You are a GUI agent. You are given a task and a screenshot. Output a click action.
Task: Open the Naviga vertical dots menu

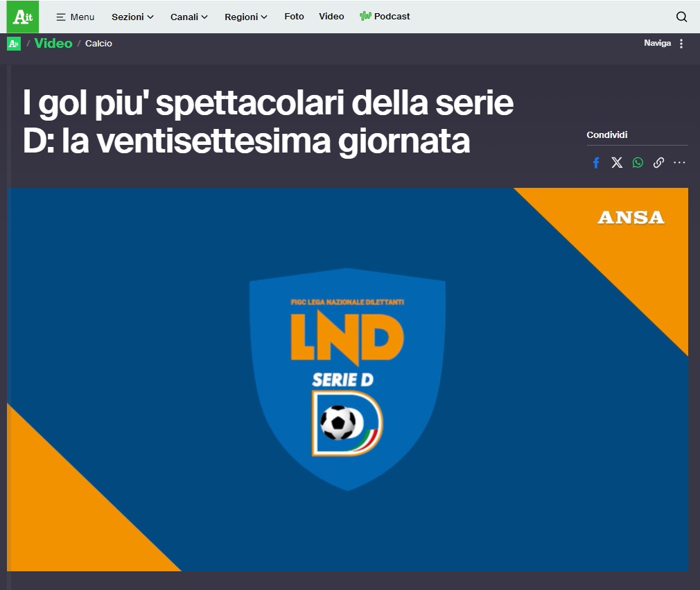[x=681, y=44]
